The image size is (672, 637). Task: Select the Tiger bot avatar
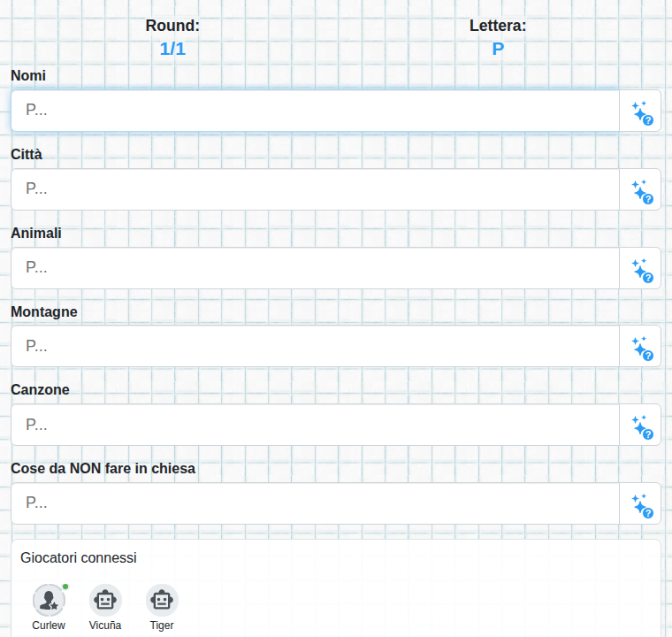pos(162,600)
